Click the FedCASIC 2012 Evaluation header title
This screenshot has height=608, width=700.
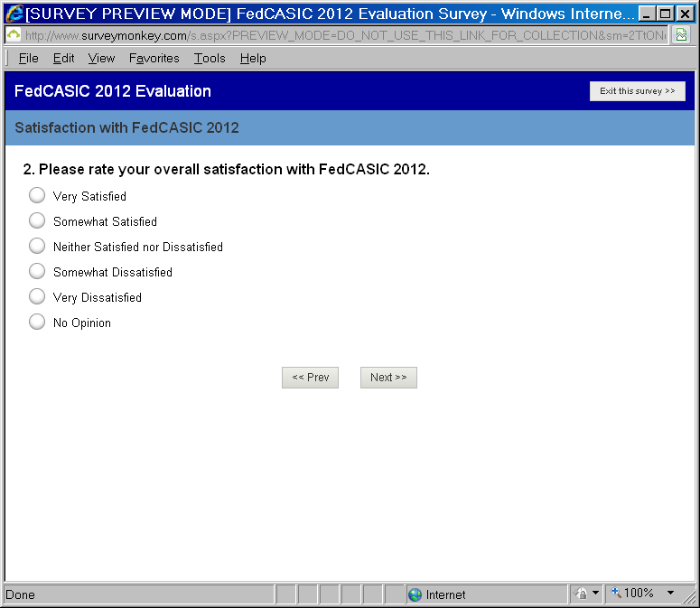113,91
